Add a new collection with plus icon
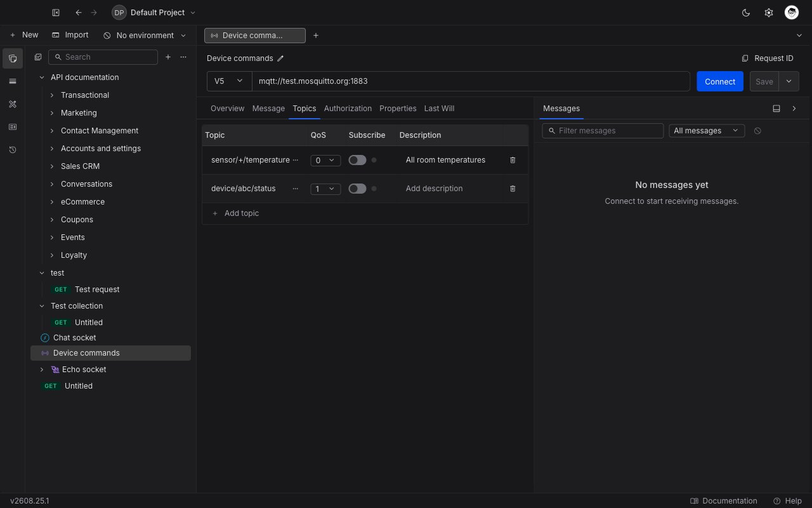Screen dimensions: 812x508 168,57
